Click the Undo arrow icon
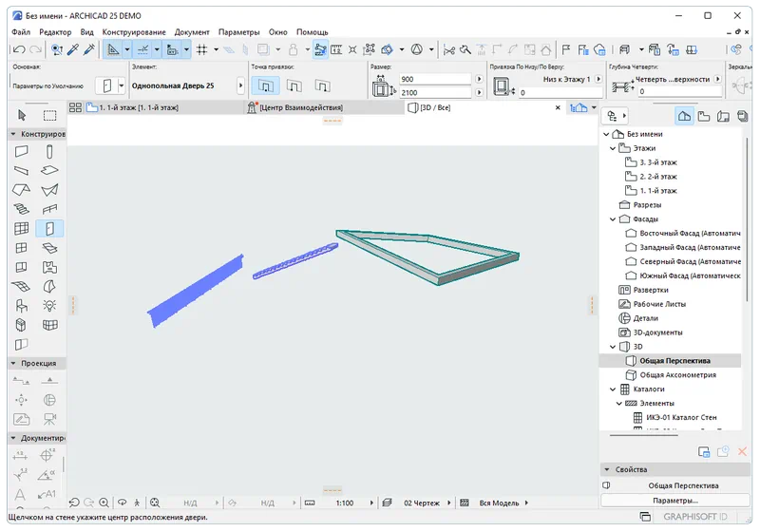Viewport: 760px width, 532px height. tap(18, 49)
